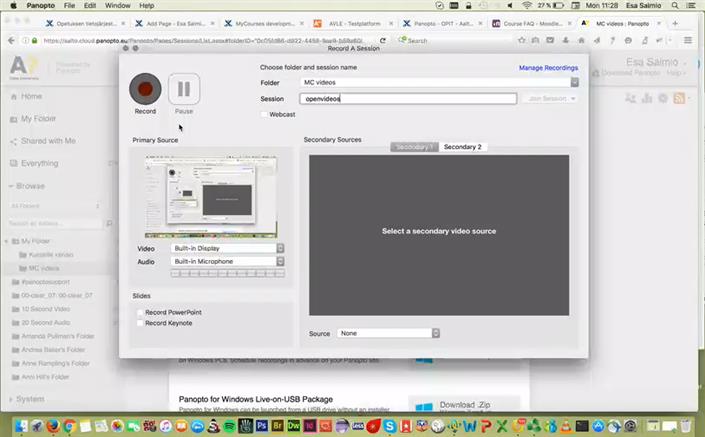The image size is (705, 437).
Task: Open the Join Session dropdown
Action: [550, 99]
